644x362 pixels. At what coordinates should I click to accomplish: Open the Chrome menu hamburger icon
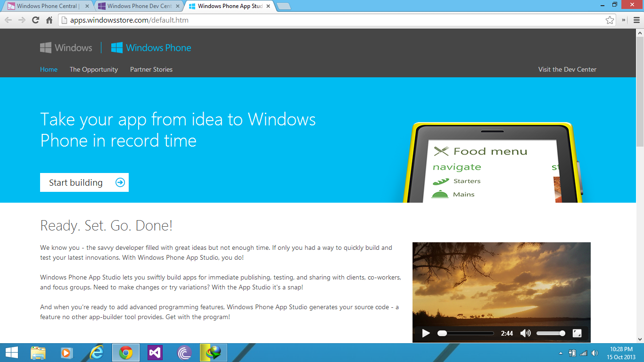pos(636,20)
